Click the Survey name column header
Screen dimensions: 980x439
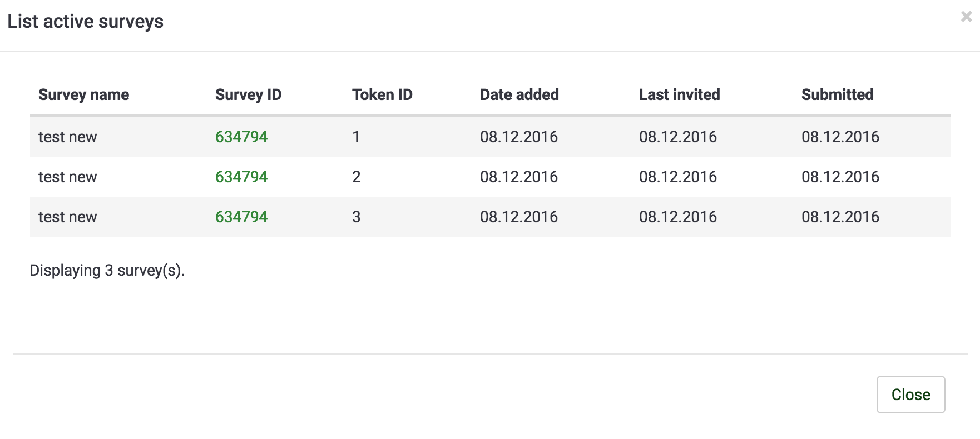83,94
